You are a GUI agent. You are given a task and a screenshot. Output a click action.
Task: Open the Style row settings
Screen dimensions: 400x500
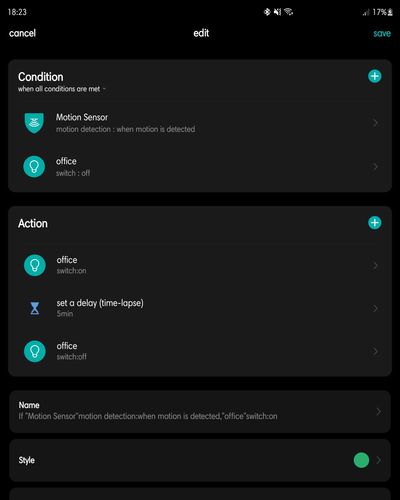(x=200, y=460)
